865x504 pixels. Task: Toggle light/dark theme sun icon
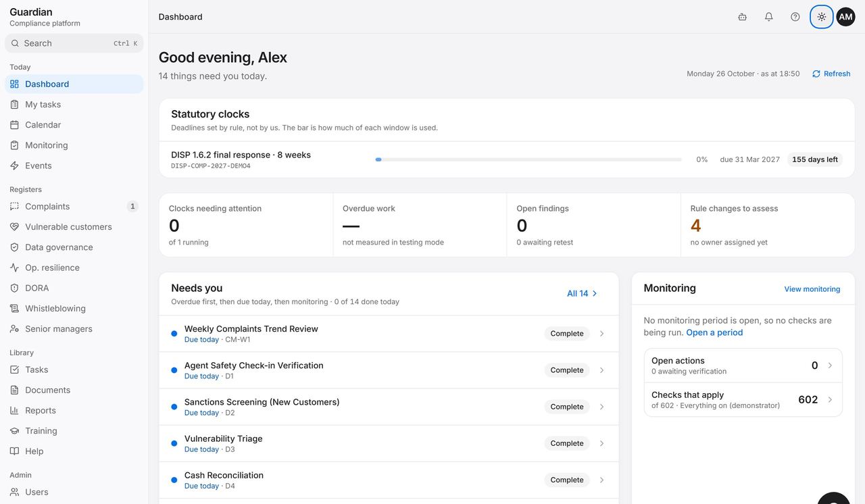coord(822,17)
